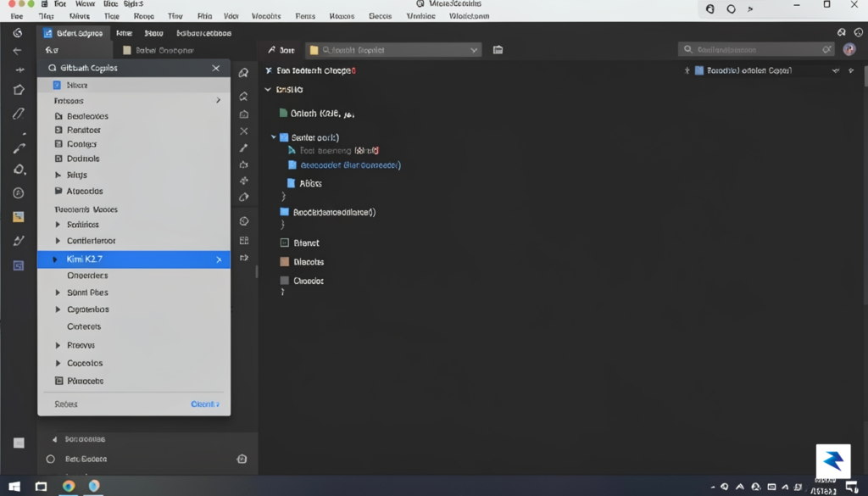Click the purple square icon in the left sidebar
Image resolution: width=868 pixels, height=496 pixels.
(19, 265)
